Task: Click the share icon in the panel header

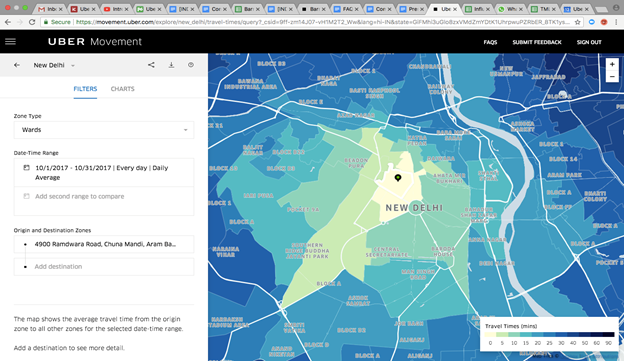Action: click(x=151, y=65)
